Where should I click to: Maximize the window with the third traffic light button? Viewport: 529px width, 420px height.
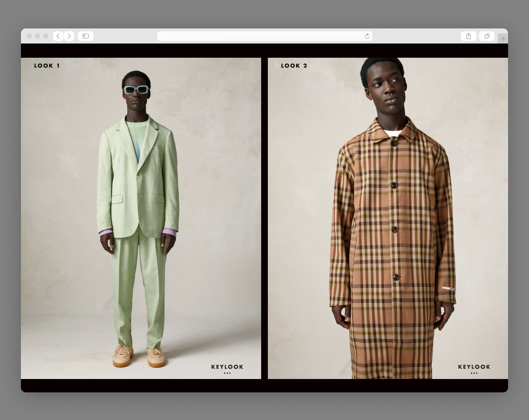tap(46, 36)
